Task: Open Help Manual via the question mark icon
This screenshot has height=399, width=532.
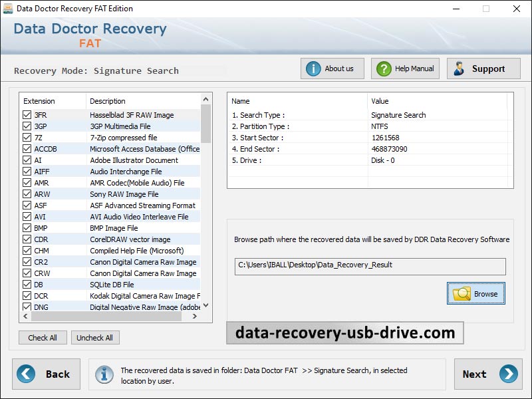Action: [x=383, y=68]
